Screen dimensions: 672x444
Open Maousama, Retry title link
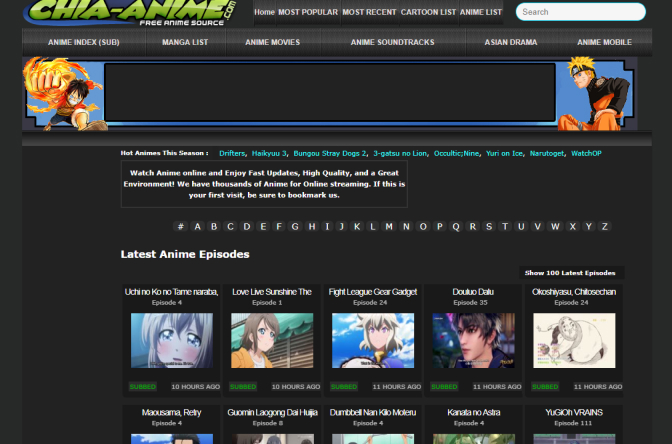point(171,412)
